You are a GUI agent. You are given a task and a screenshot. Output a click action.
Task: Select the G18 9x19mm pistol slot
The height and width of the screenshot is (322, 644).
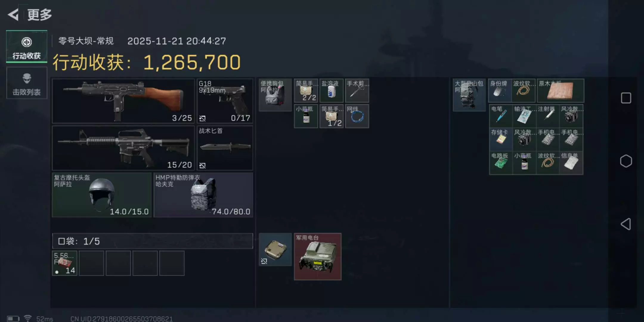[225, 101]
